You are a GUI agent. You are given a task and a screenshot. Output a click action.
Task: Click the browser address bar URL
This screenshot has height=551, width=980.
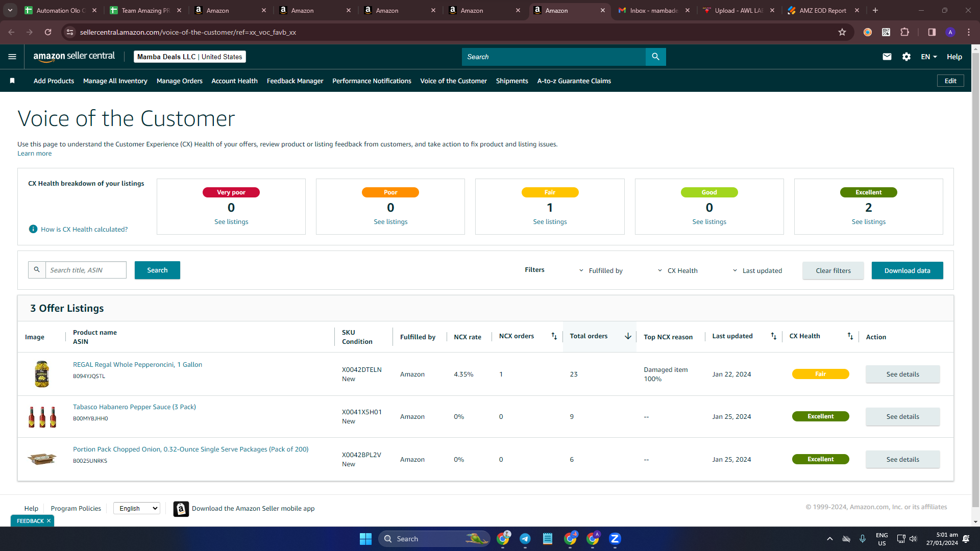(x=188, y=32)
